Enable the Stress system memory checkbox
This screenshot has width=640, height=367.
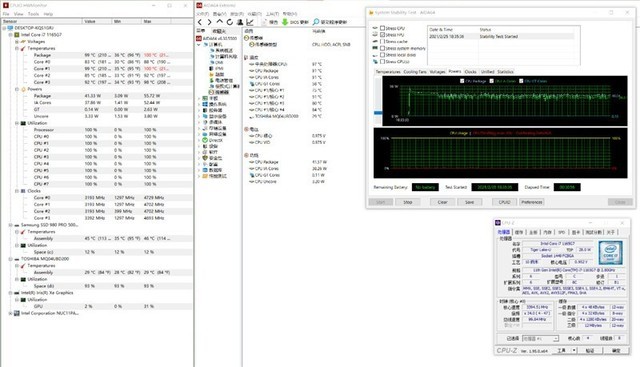(382, 48)
